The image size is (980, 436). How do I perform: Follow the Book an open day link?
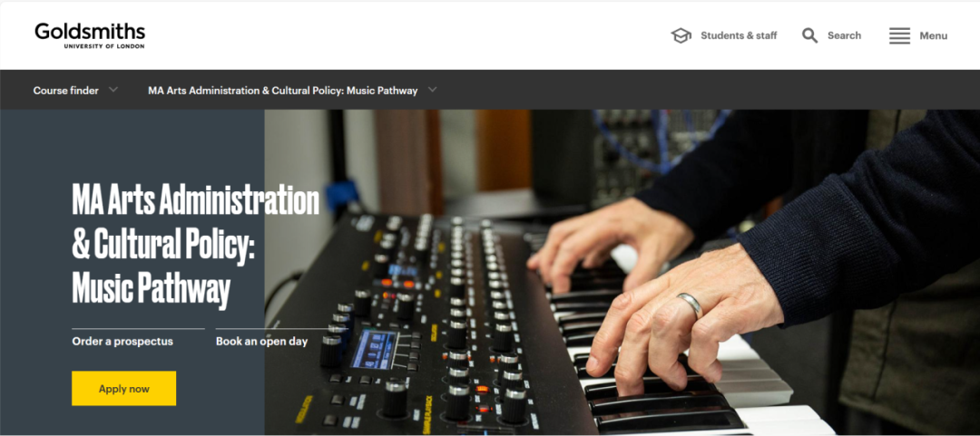point(262,342)
